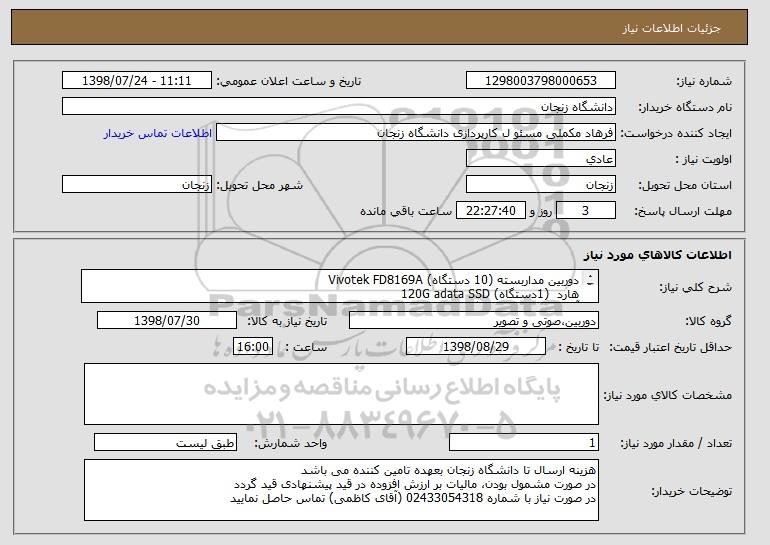Click the header title جزئیات اطلاعات نیاز
770x545 pixels.
point(671,28)
